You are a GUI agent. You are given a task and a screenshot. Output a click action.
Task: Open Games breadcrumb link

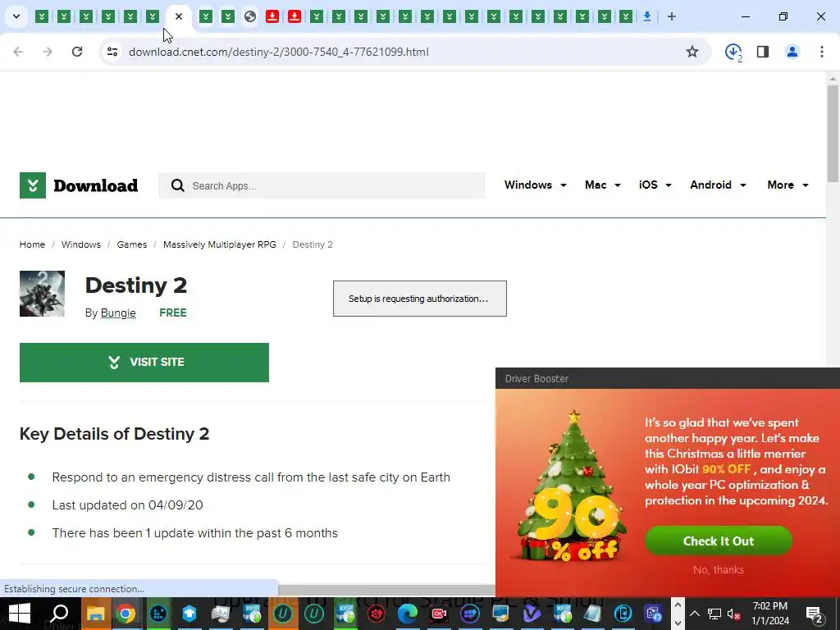[132, 244]
